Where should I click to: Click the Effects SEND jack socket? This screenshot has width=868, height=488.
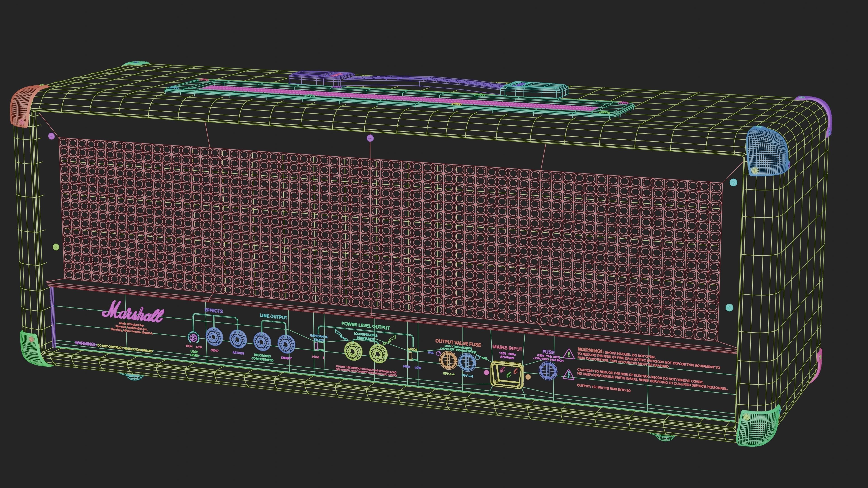[214, 337]
